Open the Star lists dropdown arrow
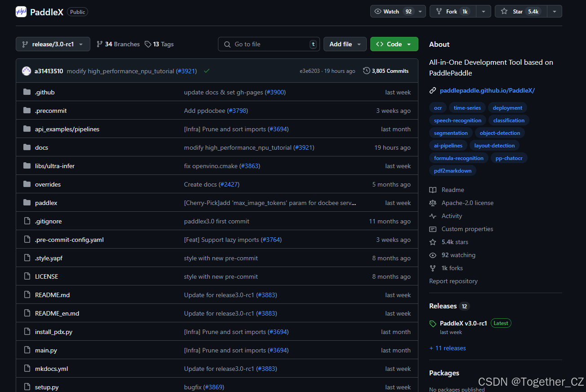Screen dimensions: 586x392 [x=555, y=12]
